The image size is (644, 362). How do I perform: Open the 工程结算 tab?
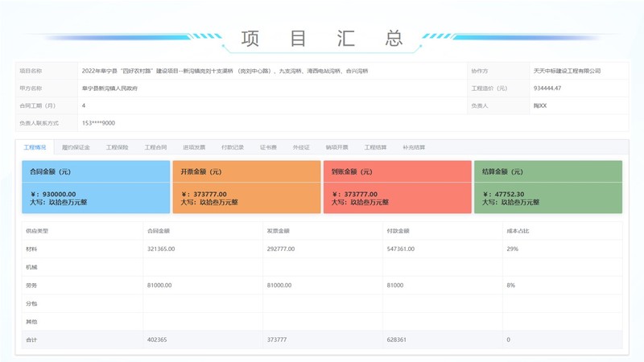tap(375, 147)
